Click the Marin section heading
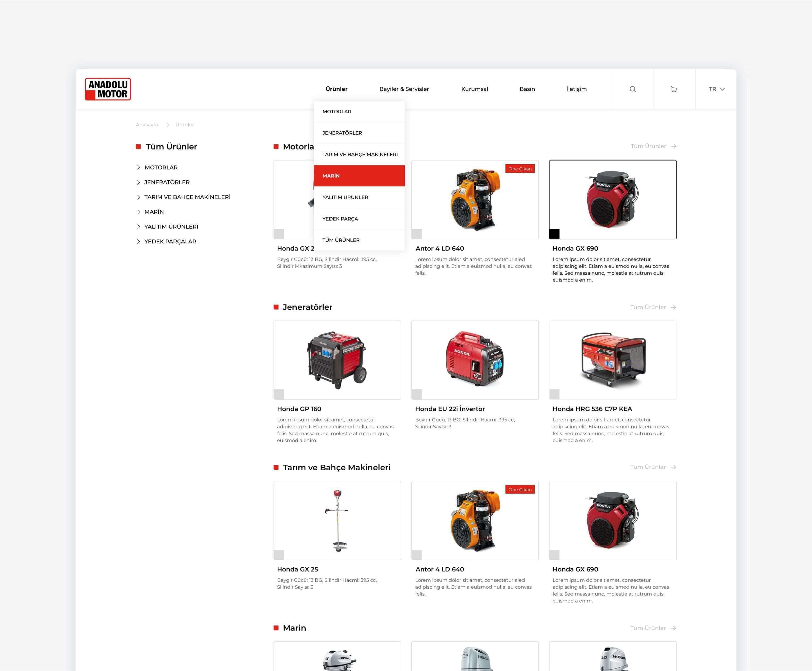This screenshot has width=812, height=671. pos(294,628)
